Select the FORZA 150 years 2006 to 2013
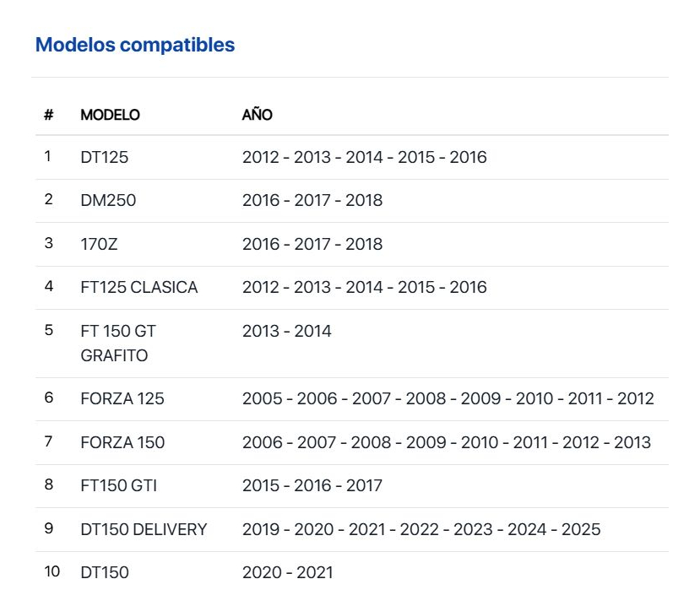Viewport: 700px width, 606px height. 446,442
